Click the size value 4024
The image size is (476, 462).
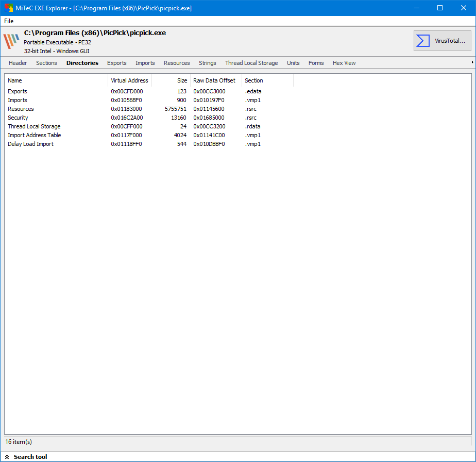tap(180, 135)
